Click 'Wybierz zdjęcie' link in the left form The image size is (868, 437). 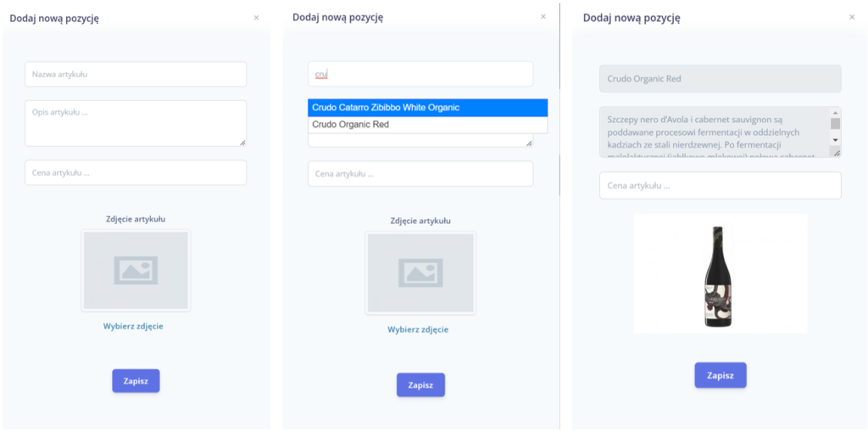pyautogui.click(x=133, y=326)
